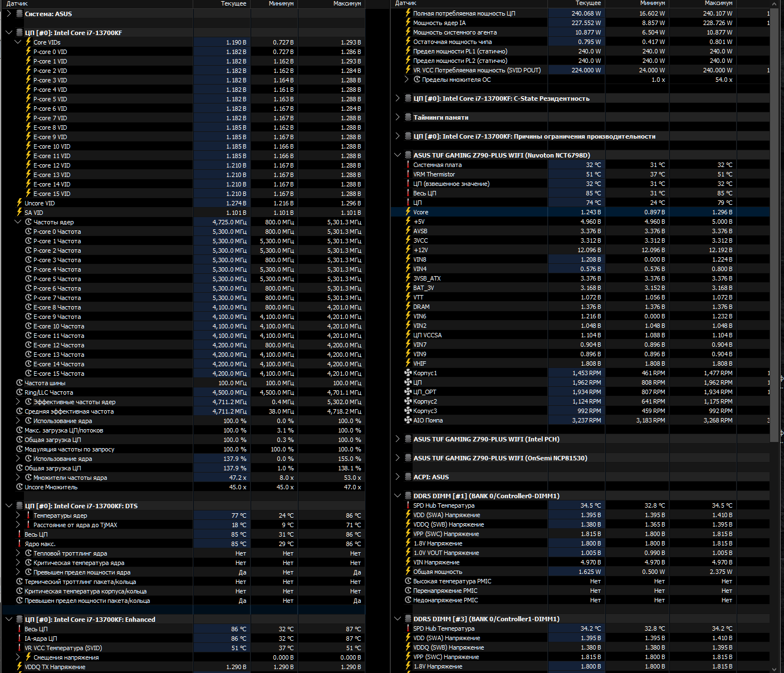Click the lightning icon of BAT_3V

408,287
